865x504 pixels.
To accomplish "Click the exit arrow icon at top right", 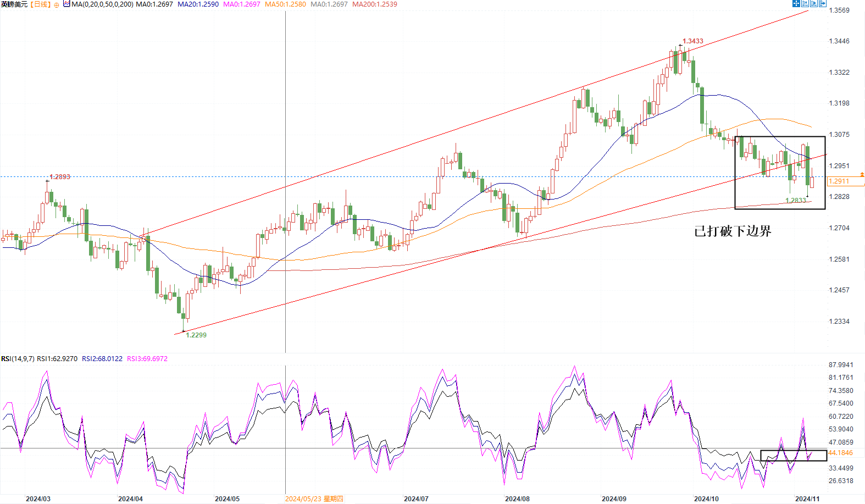I will pos(822,3).
